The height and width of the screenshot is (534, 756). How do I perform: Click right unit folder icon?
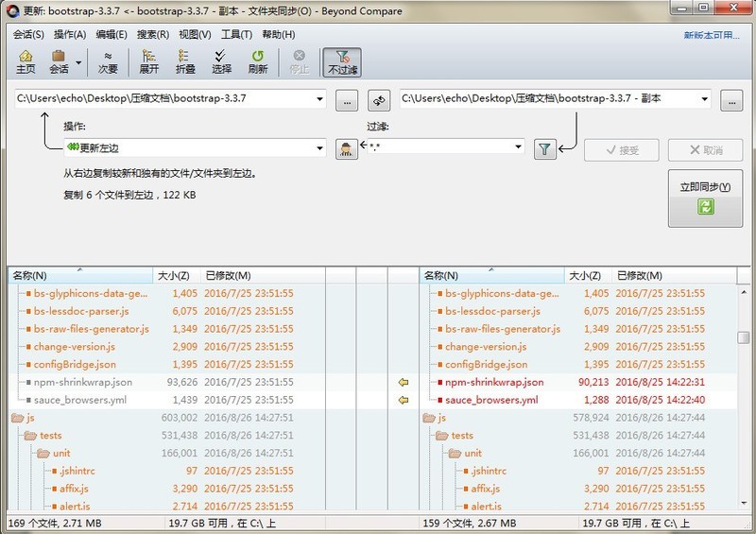[455, 454]
